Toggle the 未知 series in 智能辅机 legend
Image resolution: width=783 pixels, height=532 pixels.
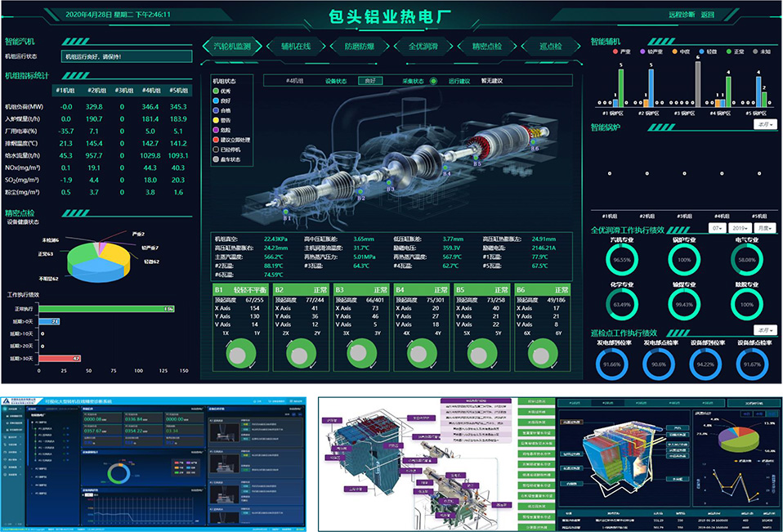pyautogui.click(x=762, y=51)
